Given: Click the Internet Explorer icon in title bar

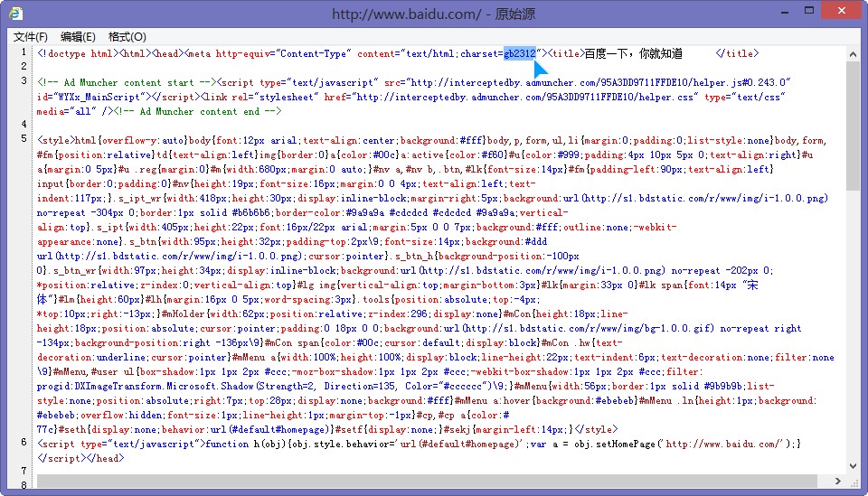Looking at the screenshot, I should pyautogui.click(x=15, y=14).
